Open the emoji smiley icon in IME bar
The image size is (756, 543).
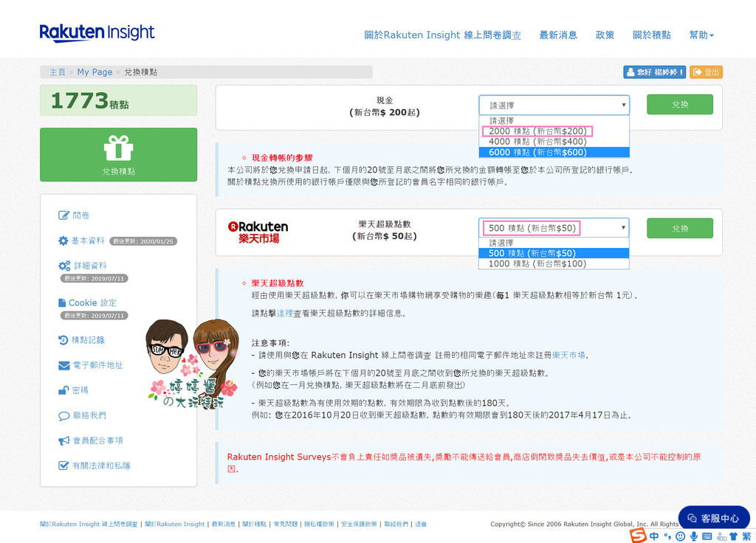[680, 536]
